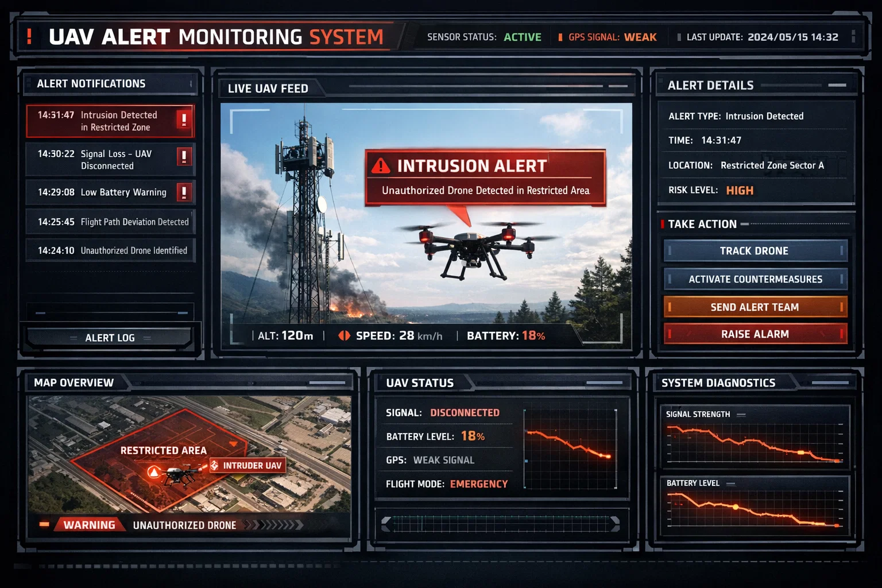Collapse the Battery Level diagnostics chart
The height and width of the screenshot is (588, 882).
730,483
